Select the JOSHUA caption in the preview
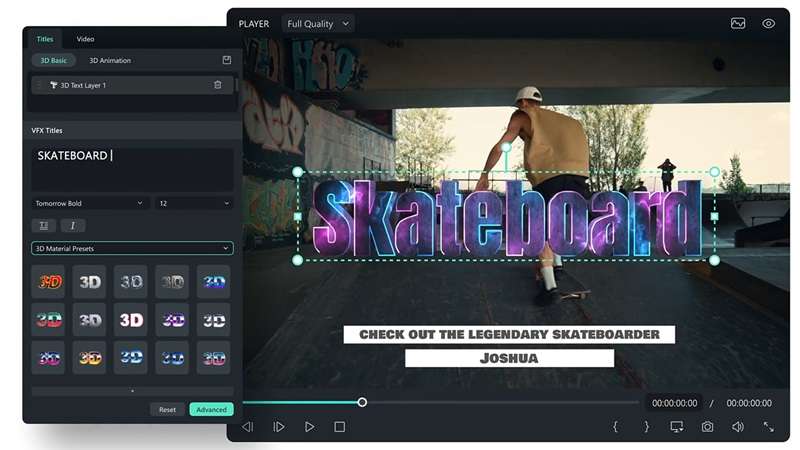The width and height of the screenshot is (800, 450). pyautogui.click(x=509, y=358)
